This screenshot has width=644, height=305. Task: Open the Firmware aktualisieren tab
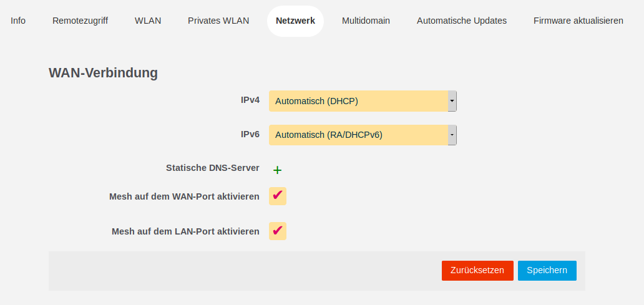(578, 21)
